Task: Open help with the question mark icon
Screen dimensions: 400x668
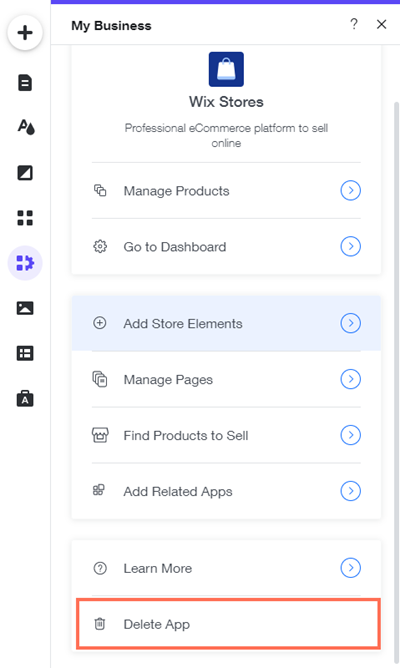Action: point(354,24)
